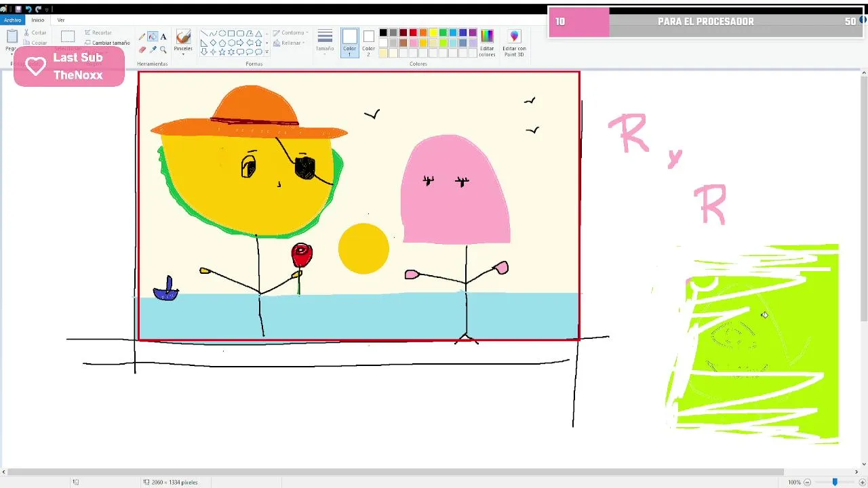This screenshot has height=488, width=868.
Task: Click the Cortar cut button
Action: click(x=35, y=33)
